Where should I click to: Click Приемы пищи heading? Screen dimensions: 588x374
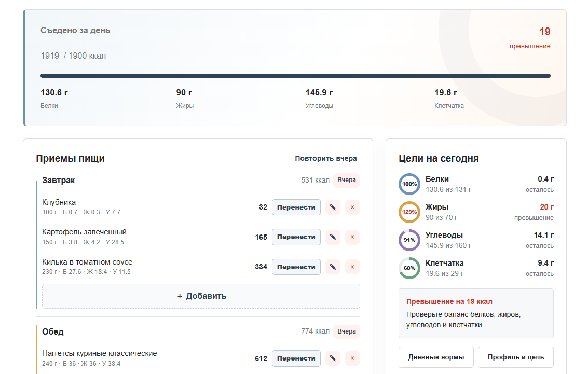pyautogui.click(x=70, y=159)
